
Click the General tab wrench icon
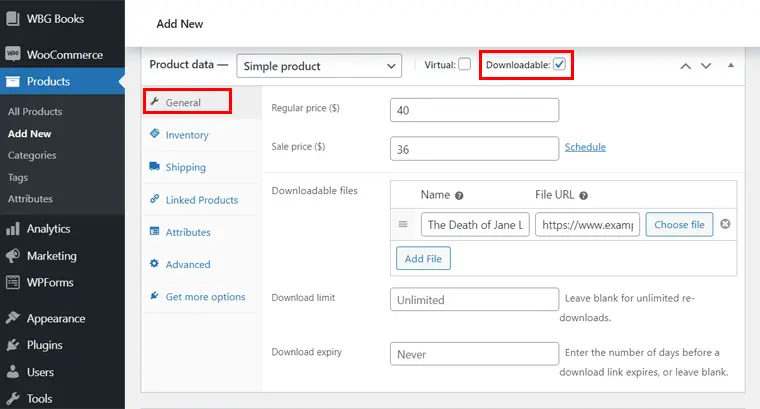[155, 101]
